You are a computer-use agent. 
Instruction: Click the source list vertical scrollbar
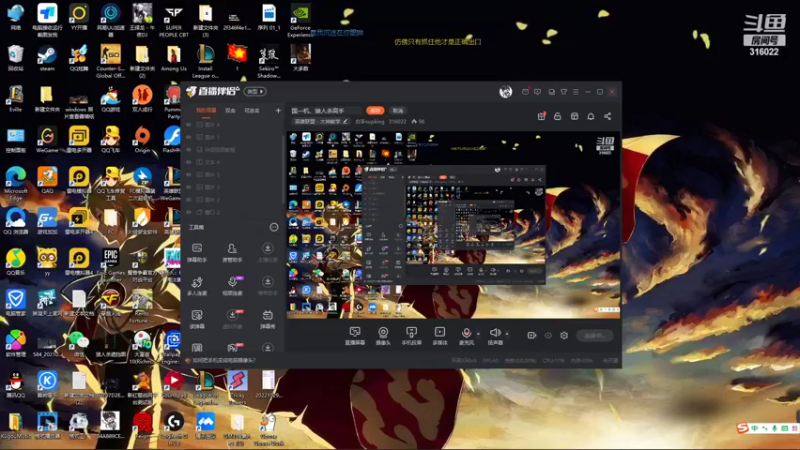(283, 168)
